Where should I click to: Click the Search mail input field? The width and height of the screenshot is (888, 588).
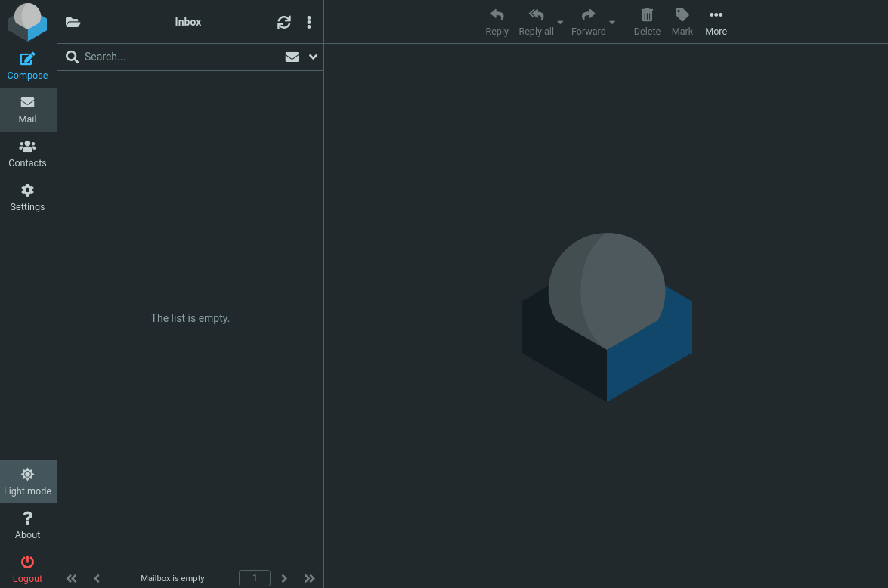tap(178, 57)
